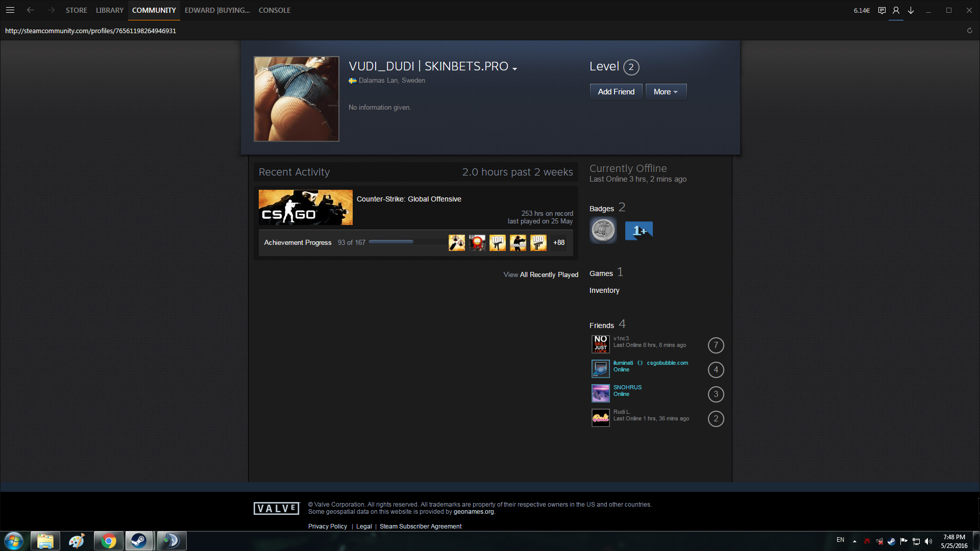Screen dimensions: 980x551
Task: Reload the page with the refresh icon
Action: click(x=969, y=31)
